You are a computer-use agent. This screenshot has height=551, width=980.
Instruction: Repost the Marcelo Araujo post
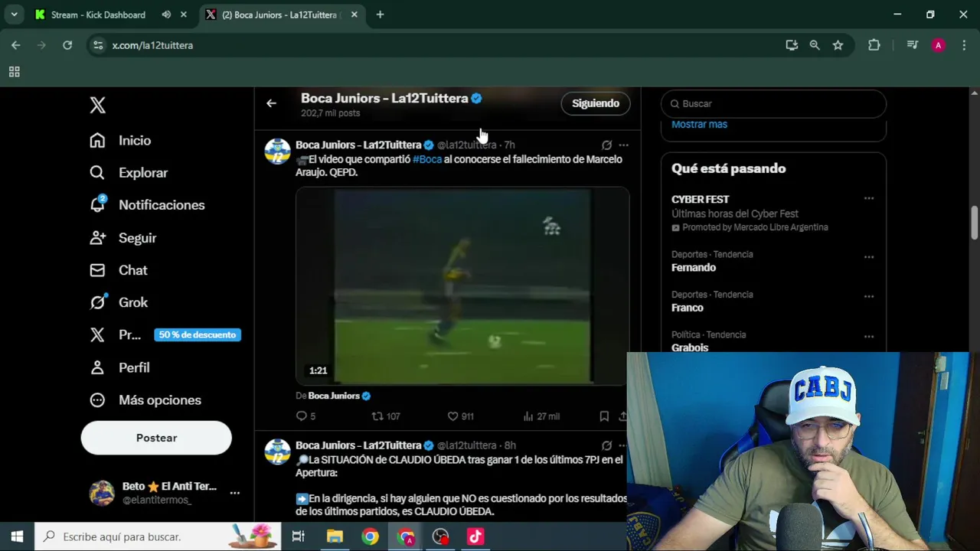click(386, 416)
